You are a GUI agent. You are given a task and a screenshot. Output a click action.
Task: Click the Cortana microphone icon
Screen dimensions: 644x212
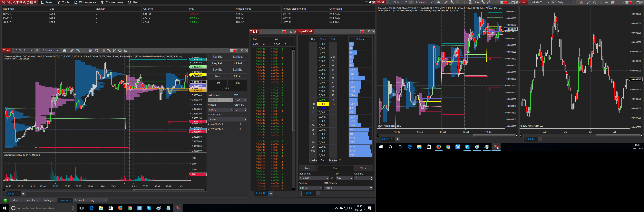point(73,208)
